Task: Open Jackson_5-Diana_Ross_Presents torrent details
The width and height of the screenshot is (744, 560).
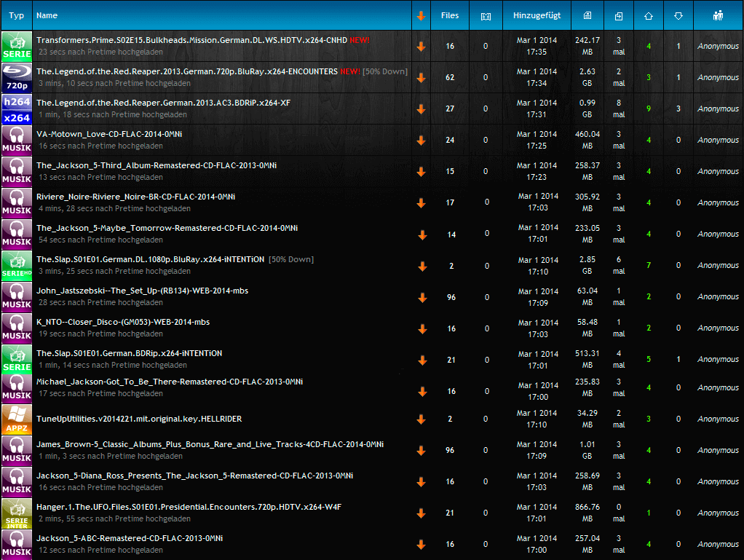Action: tap(194, 476)
